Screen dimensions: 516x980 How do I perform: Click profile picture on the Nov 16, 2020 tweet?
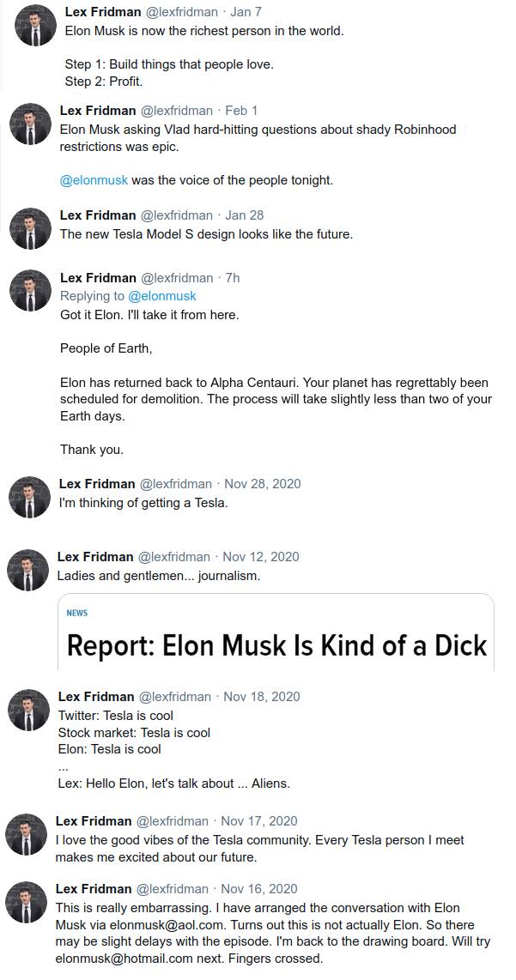(27, 903)
